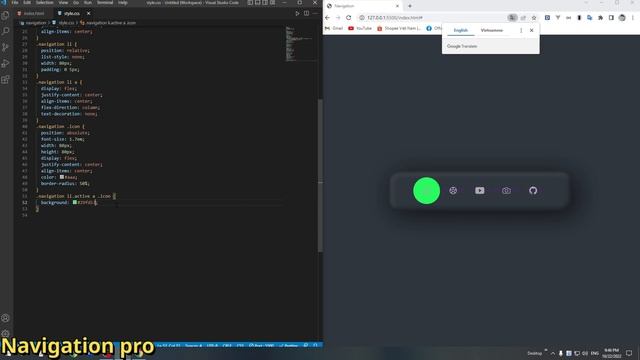Open the Gmail bookmark

[334, 28]
